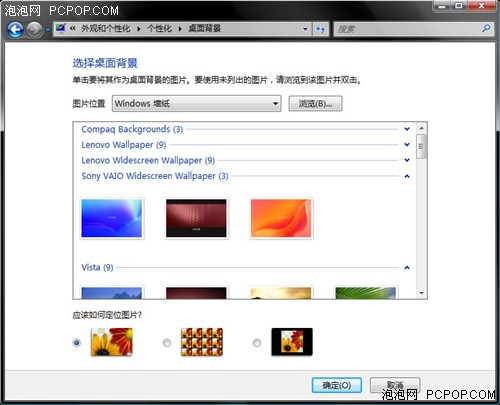This screenshot has height=405, width=500.
Task: Click the Compaq Backgrounds (3) heading text
Action: [x=132, y=129]
